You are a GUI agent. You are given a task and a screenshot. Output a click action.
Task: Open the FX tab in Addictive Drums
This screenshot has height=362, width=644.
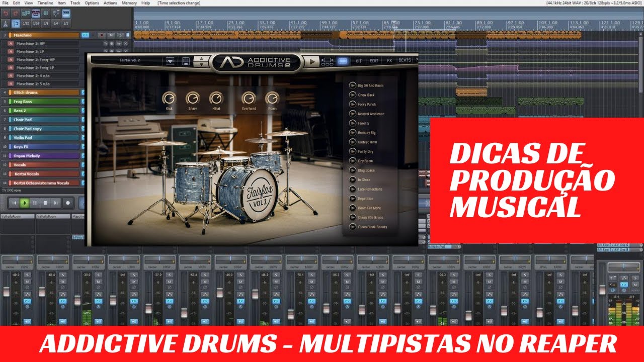point(389,60)
